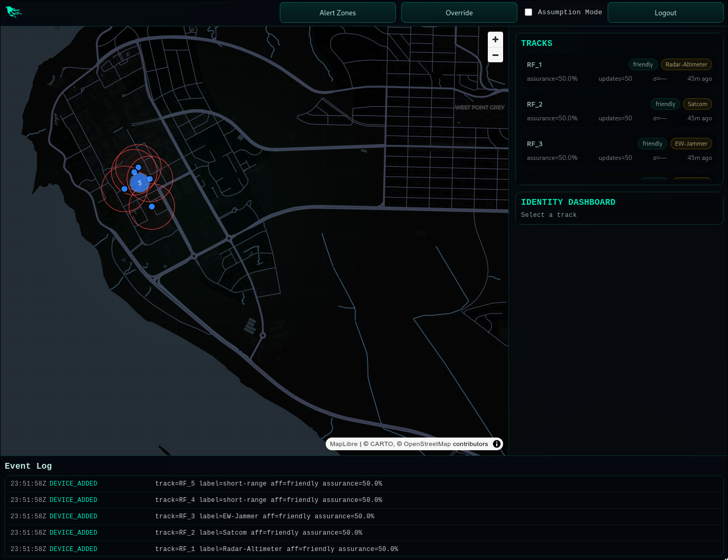Click the WEST POINT GREY map label
Viewport: 728px width, 560px height.
click(480, 108)
